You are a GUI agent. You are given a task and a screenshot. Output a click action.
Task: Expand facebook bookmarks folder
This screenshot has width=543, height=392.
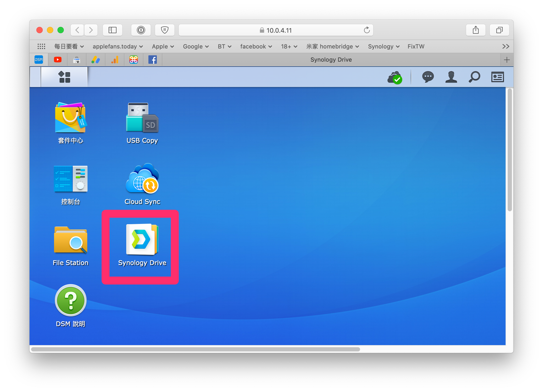[256, 46]
